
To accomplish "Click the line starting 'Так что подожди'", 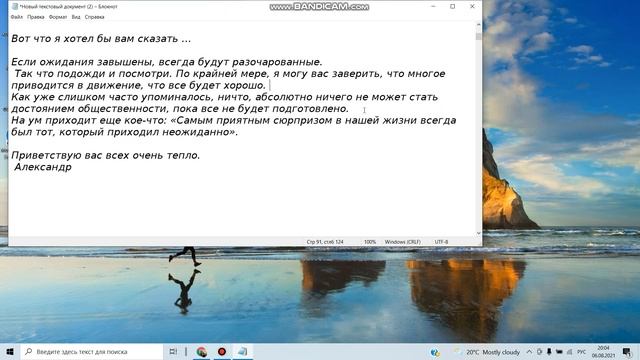I will (230, 74).
